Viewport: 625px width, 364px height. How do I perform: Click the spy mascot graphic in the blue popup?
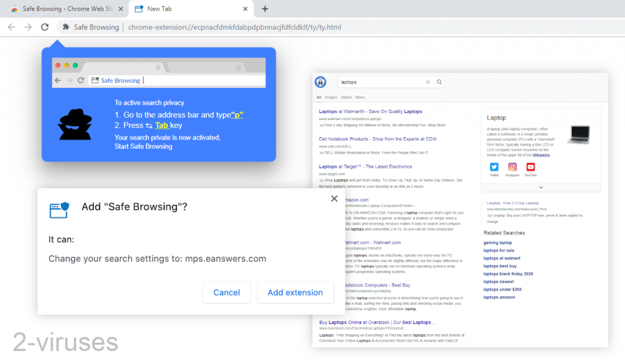74,124
